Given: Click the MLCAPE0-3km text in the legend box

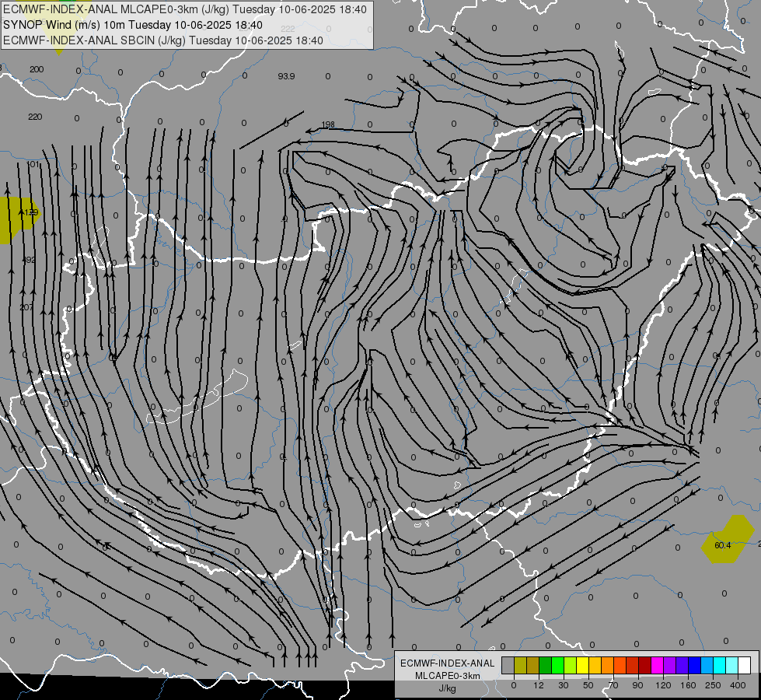Looking at the screenshot, I should 448,676.
